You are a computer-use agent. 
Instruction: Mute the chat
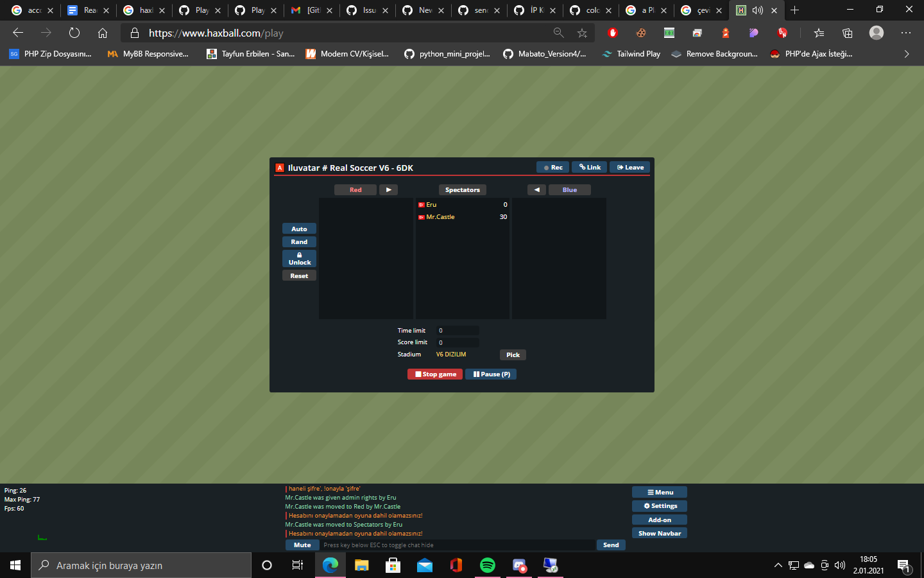(302, 545)
